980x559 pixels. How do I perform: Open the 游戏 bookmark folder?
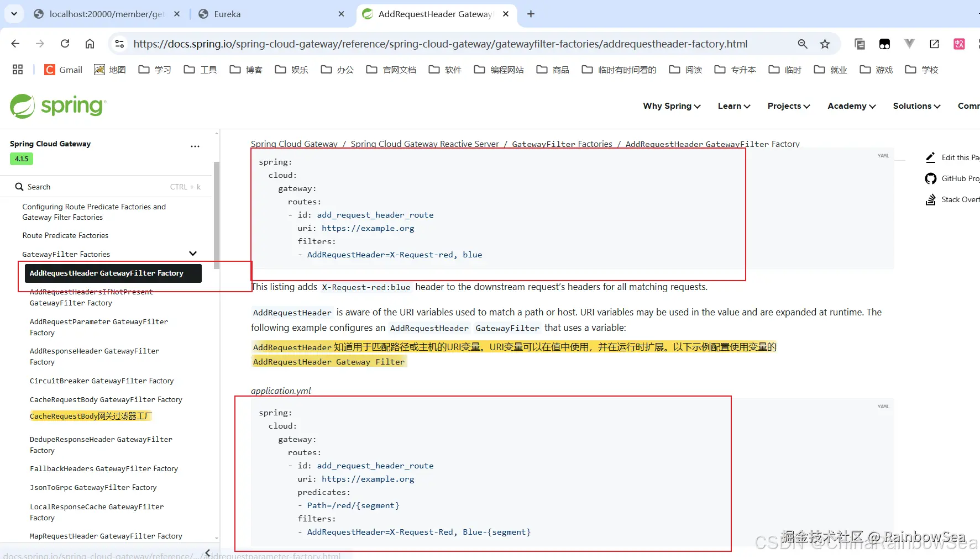877,70
